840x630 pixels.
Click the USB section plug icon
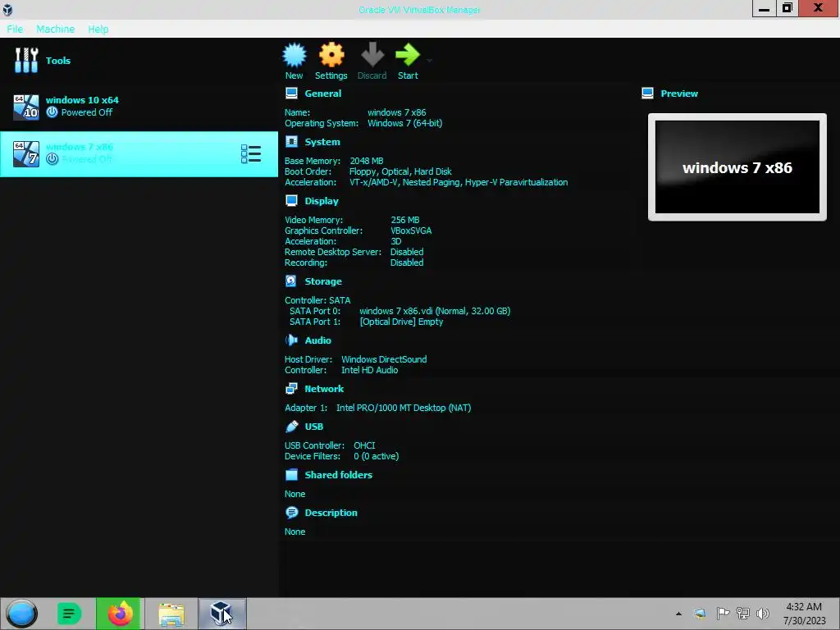[x=291, y=427]
